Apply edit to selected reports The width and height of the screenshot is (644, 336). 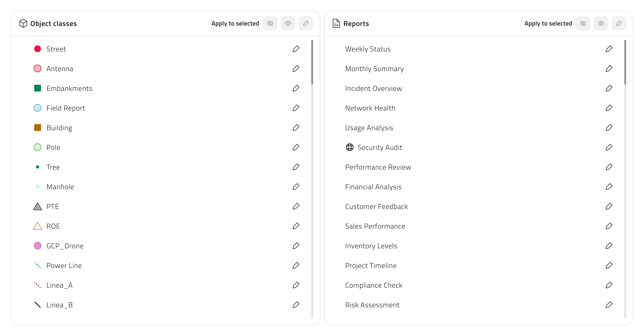pyautogui.click(x=619, y=23)
